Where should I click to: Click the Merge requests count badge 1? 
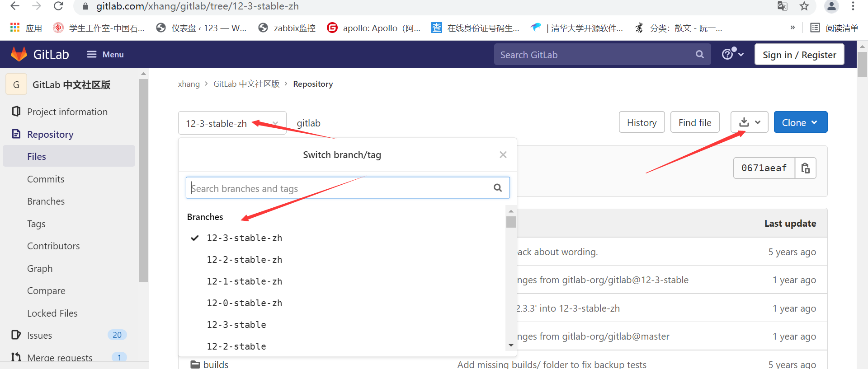point(119,357)
